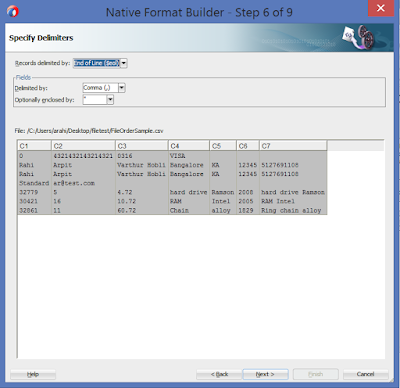Select column header C1
Image resolution: width=400 pixels, height=388 pixels.
point(35,146)
